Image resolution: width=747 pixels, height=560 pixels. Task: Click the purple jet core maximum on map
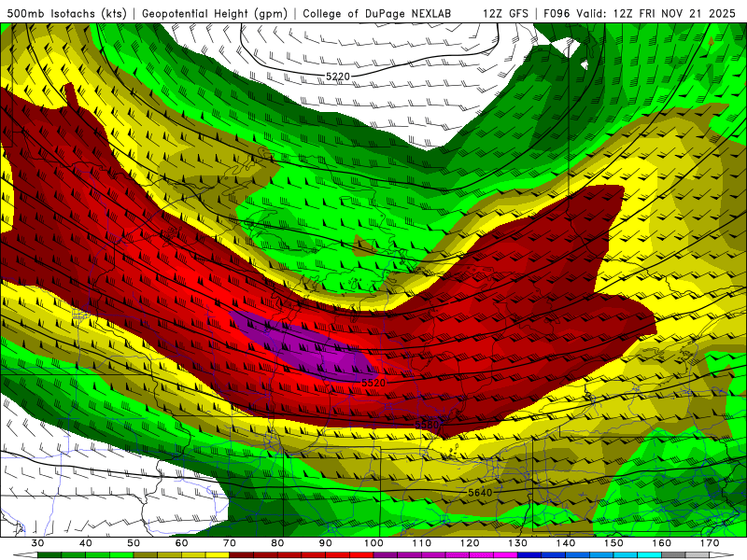(305, 346)
